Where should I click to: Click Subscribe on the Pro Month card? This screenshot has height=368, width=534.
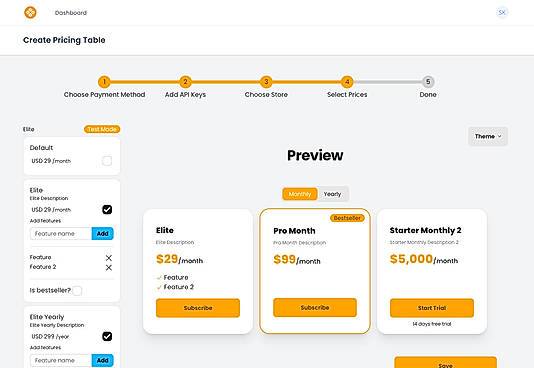pos(315,307)
